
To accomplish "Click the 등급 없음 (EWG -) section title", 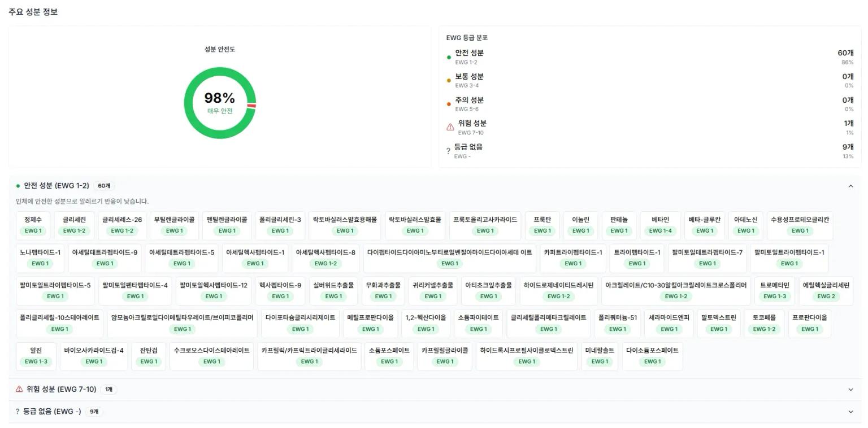I will pyautogui.click(x=52, y=412).
